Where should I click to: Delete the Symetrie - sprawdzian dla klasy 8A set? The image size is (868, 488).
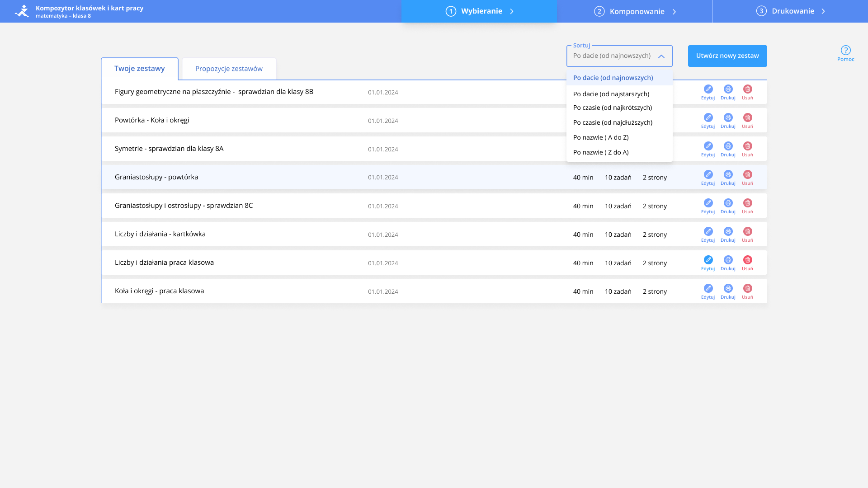click(747, 149)
